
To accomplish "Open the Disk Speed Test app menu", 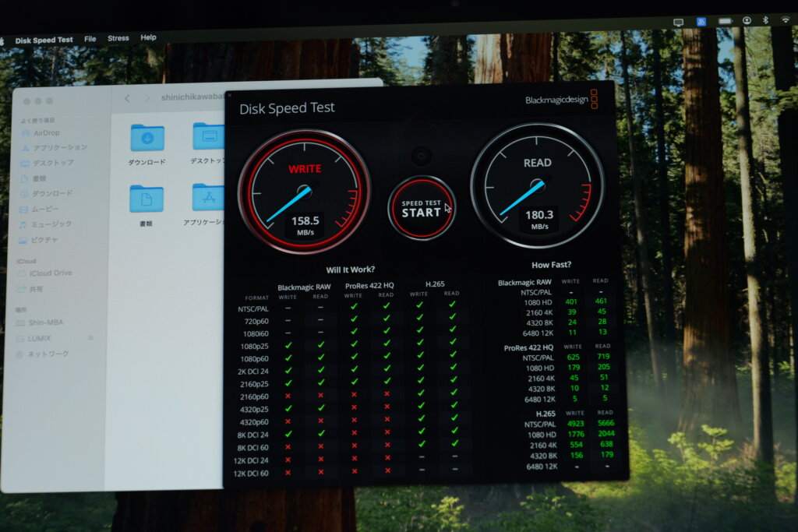I will coord(44,41).
